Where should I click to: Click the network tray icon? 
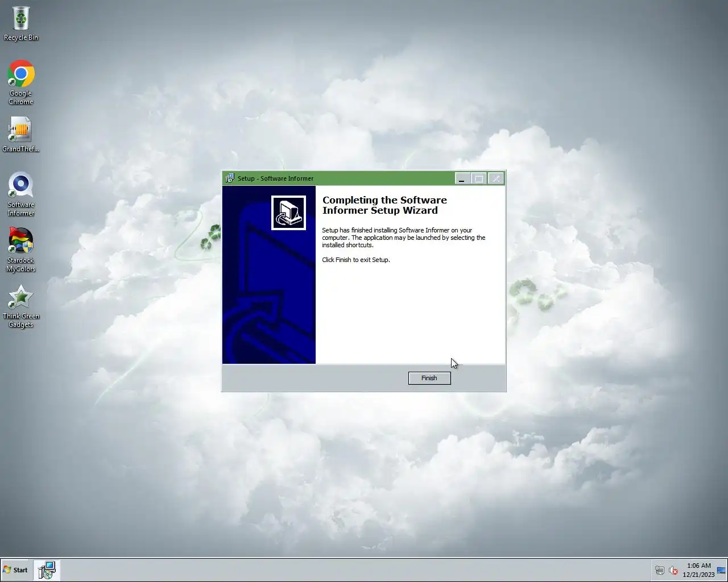tap(660, 570)
